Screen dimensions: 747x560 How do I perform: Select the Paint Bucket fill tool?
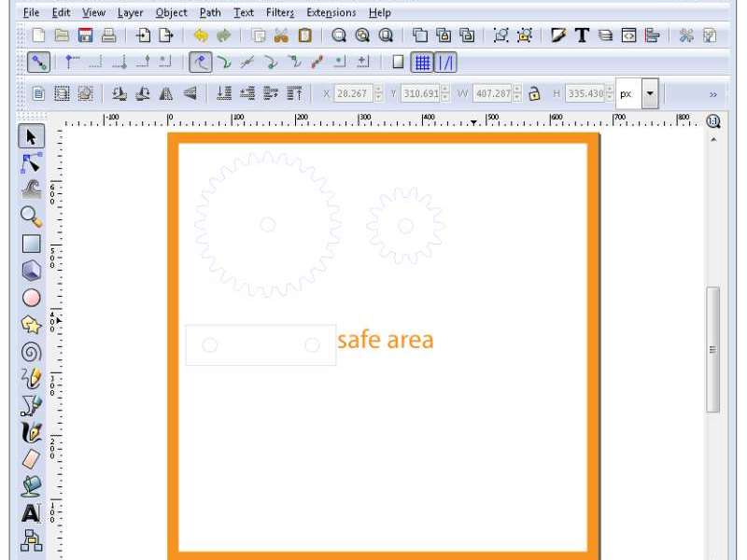point(32,486)
